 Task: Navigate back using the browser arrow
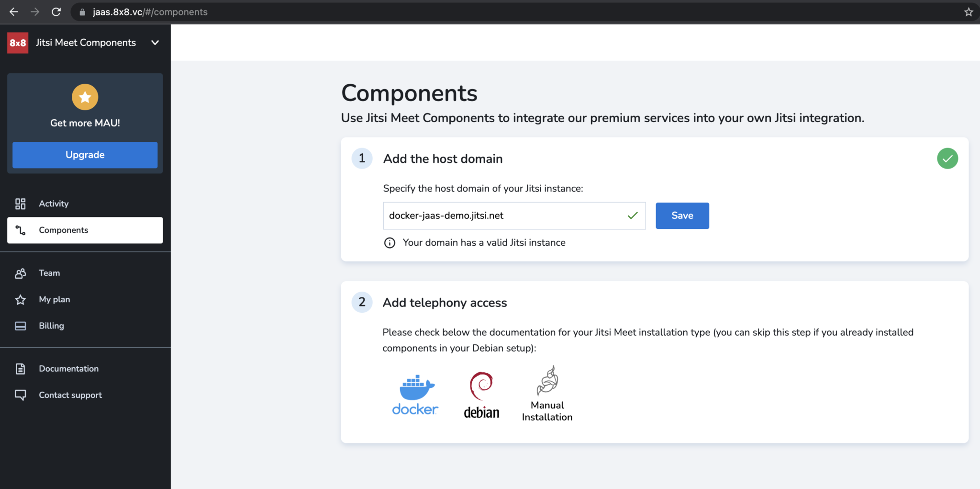coord(13,12)
